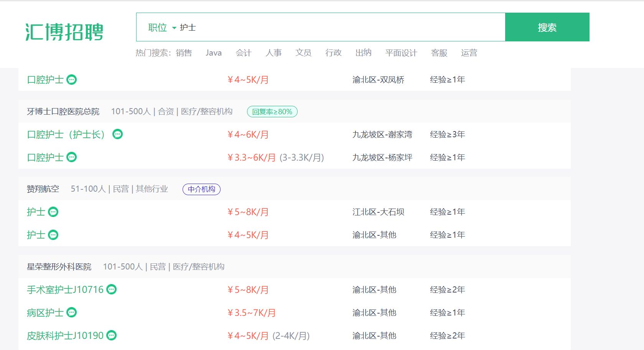Open the 口腔护士 job at 渝北区-双凤桥
The height and width of the screenshot is (350, 644).
pyautogui.click(x=45, y=80)
